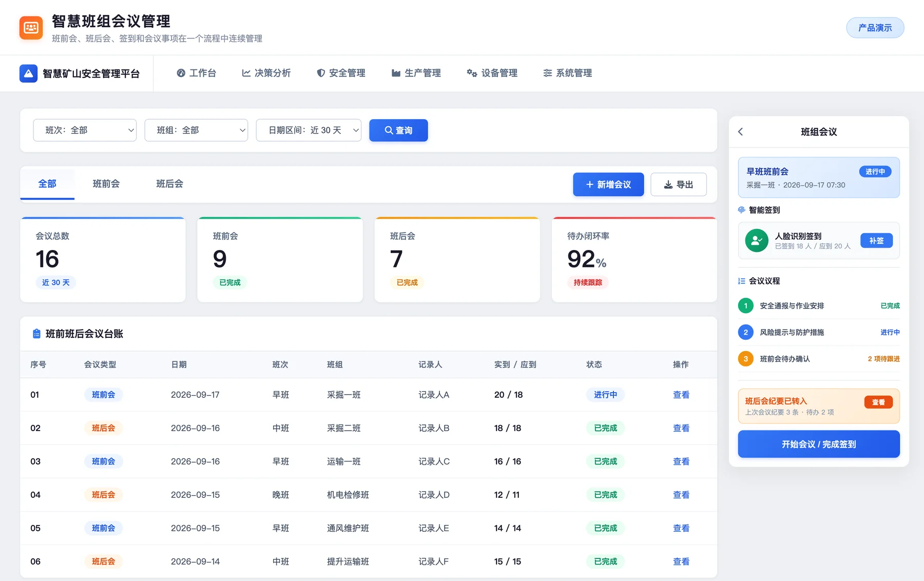Go back using the panel's left chevron
Screen dimensions: 924x581
pyautogui.click(x=740, y=132)
